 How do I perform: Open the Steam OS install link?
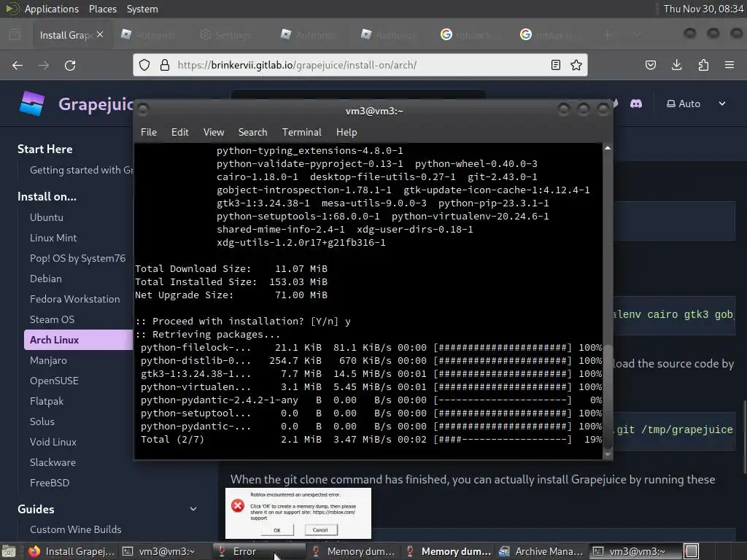(x=52, y=319)
